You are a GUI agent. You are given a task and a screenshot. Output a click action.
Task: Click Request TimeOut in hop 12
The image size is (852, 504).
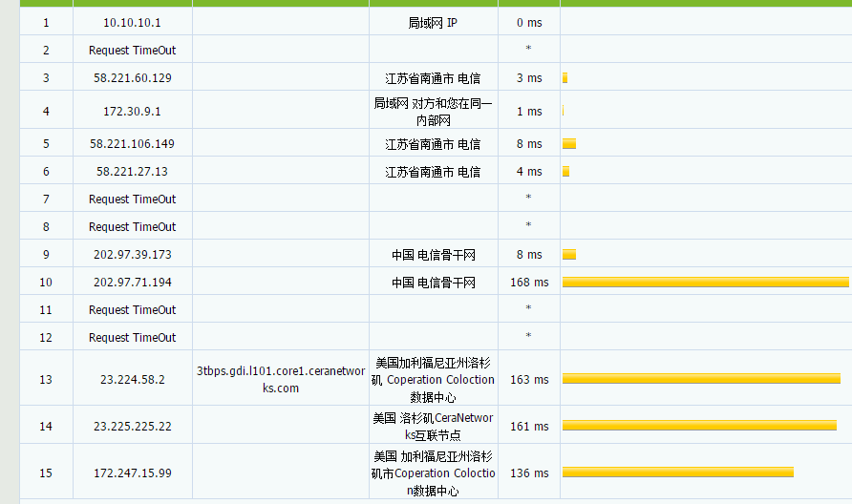coord(132,338)
